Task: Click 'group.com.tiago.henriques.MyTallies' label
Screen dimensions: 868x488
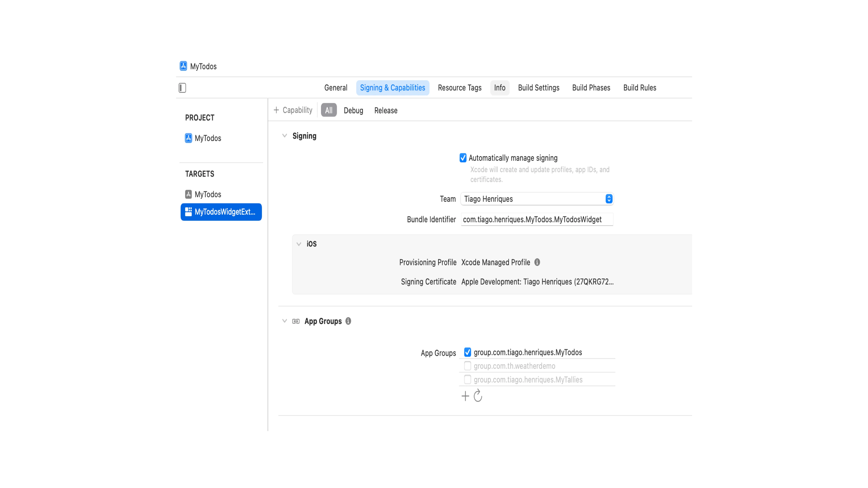Action: pos(528,380)
